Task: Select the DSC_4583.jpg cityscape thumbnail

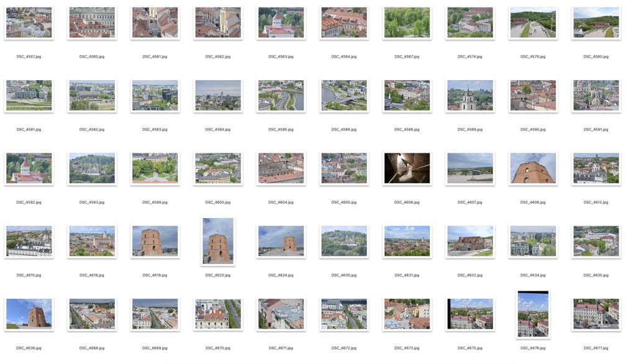Action: pos(155,96)
